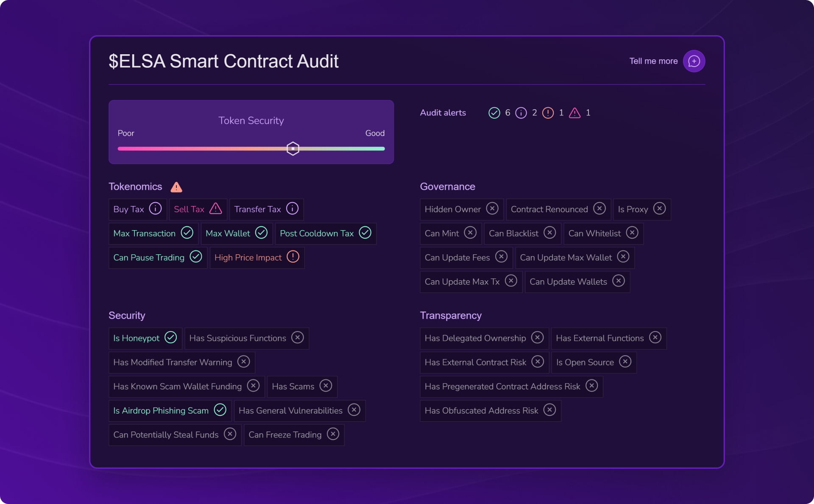
Task: Click the High Price Impact exclamation icon
Action: 293,257
